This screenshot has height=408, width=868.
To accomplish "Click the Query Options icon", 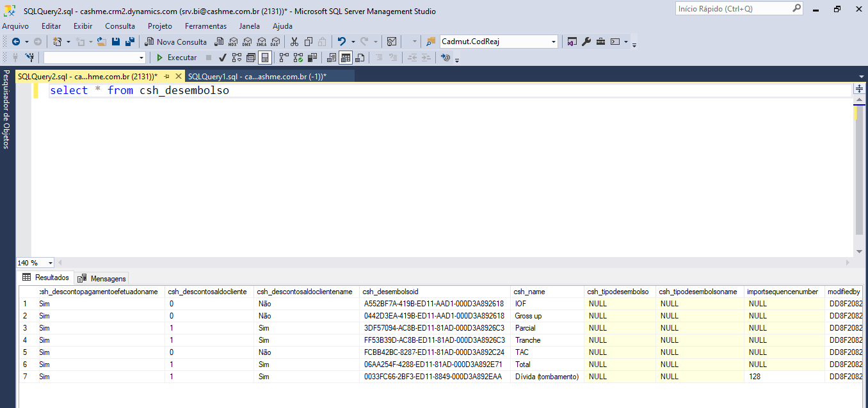I will point(250,58).
